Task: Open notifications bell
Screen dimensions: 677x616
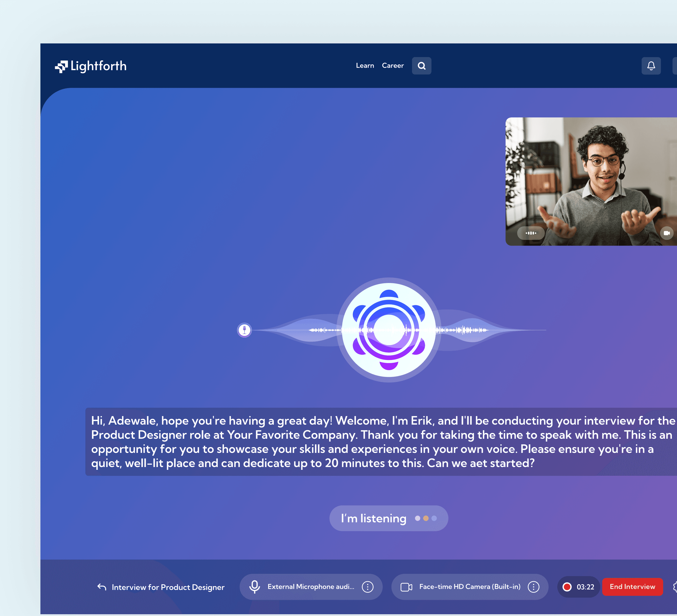Action: pos(651,66)
